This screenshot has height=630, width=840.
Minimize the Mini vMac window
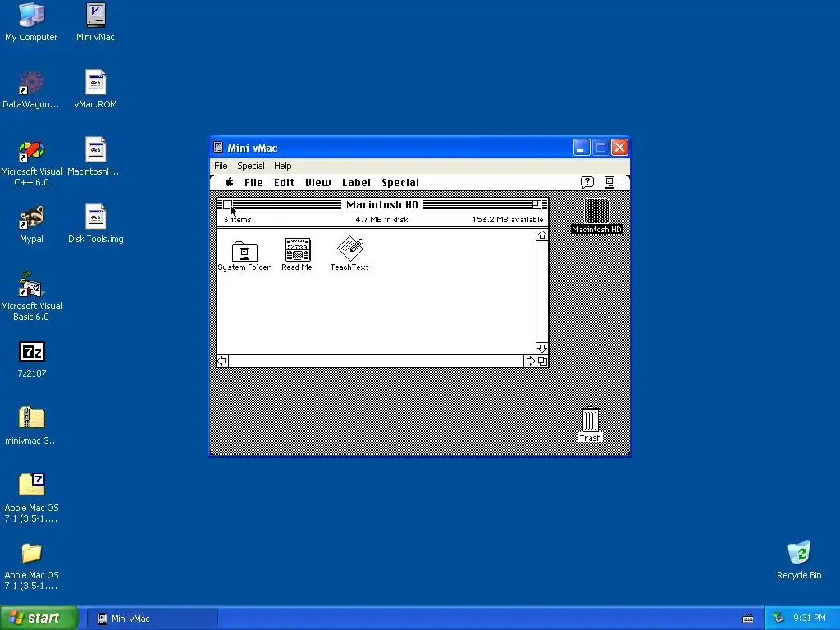[582, 148]
